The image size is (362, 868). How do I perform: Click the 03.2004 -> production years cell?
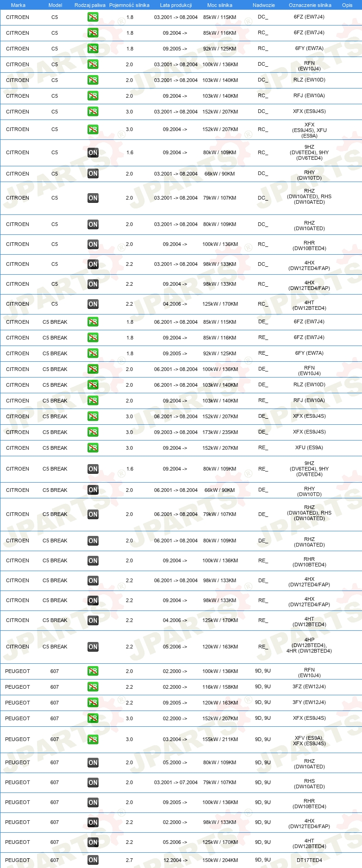(x=175, y=739)
